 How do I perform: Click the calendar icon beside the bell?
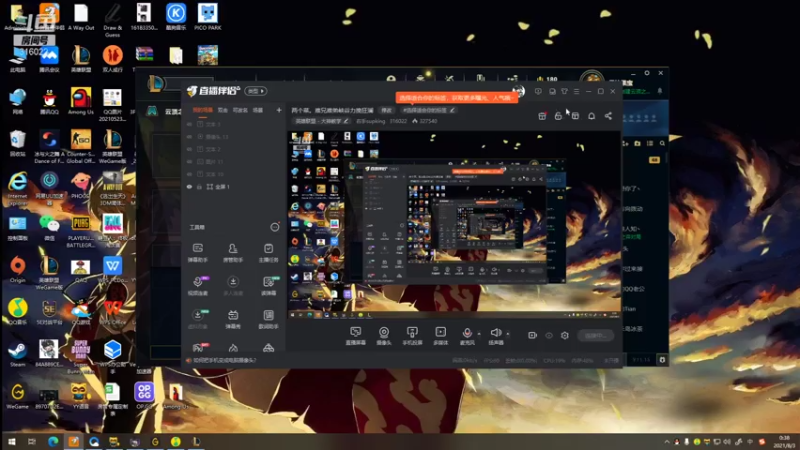[575, 116]
